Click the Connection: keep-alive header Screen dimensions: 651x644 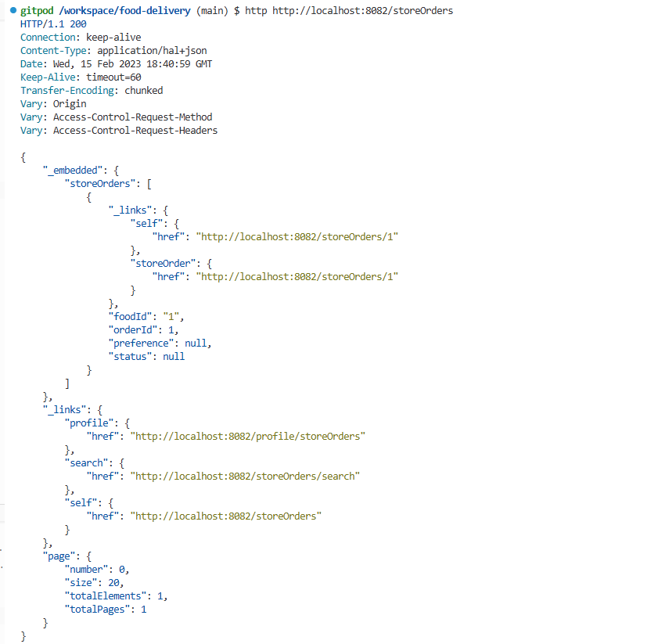(x=81, y=38)
